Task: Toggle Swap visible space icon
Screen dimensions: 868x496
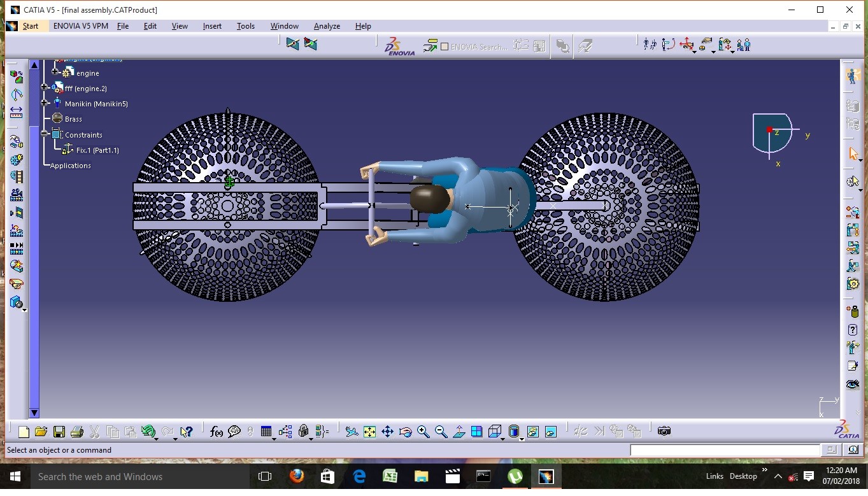Action: click(x=550, y=432)
